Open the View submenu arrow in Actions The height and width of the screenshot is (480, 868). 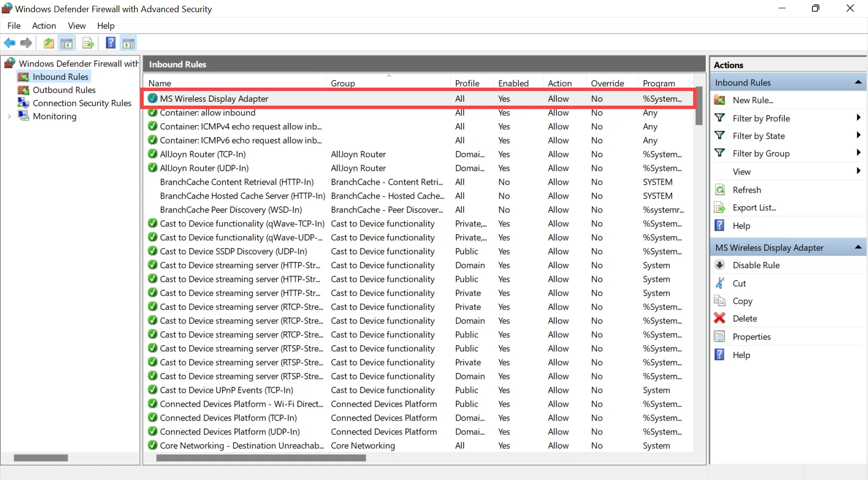858,171
